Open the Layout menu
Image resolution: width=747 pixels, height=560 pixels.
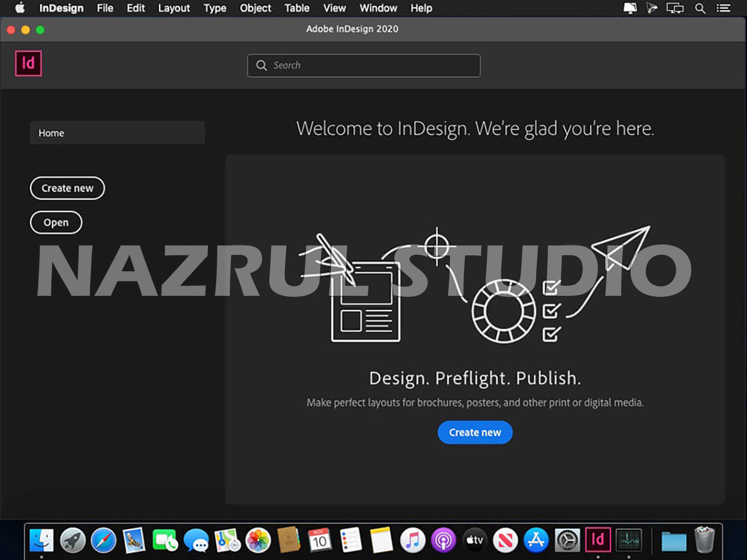(x=174, y=8)
